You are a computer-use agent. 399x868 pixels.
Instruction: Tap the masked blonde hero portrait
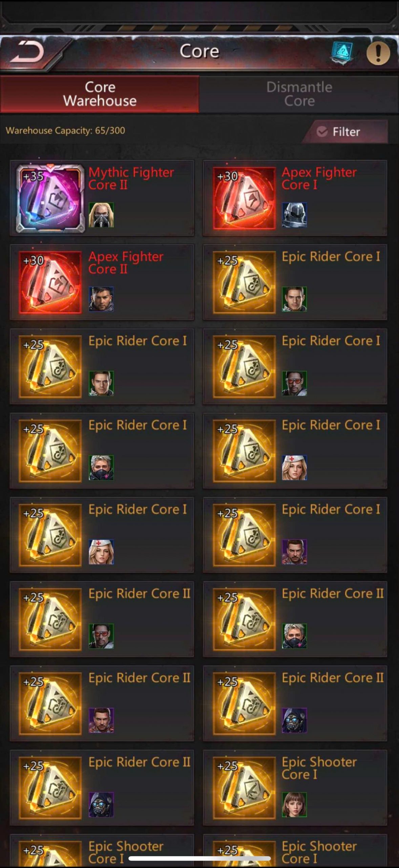click(101, 215)
